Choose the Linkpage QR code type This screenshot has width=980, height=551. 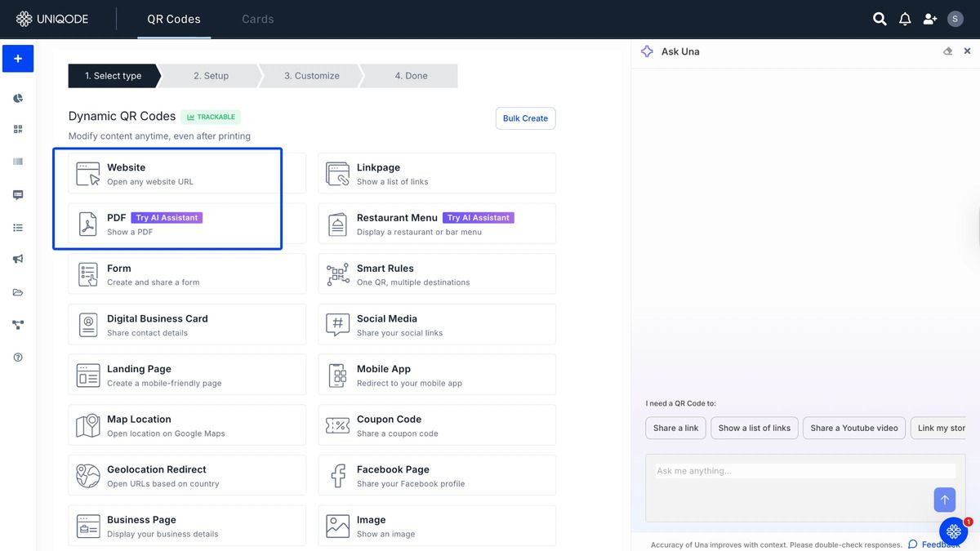pos(437,173)
